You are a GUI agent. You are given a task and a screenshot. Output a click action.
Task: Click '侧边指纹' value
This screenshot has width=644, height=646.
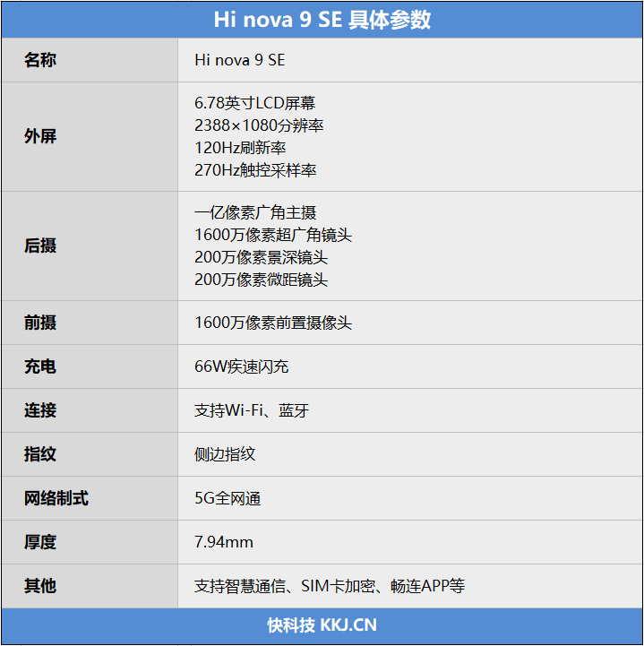[x=225, y=454]
